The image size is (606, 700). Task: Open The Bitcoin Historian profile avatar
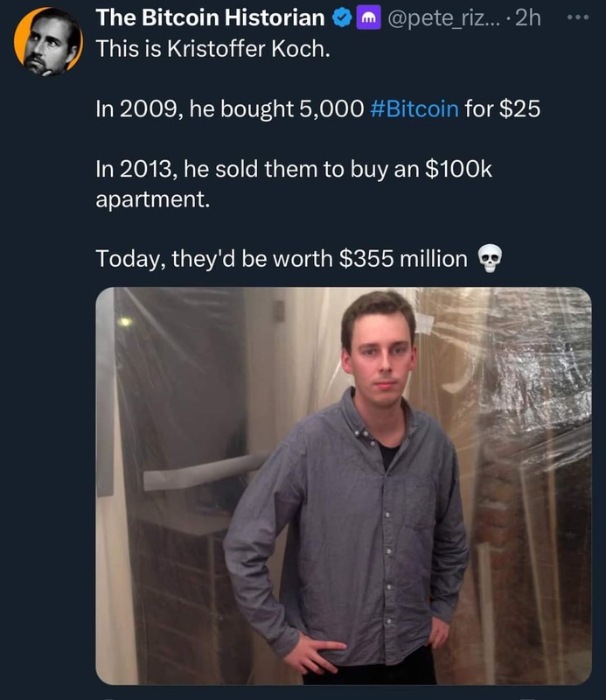tap(48, 41)
